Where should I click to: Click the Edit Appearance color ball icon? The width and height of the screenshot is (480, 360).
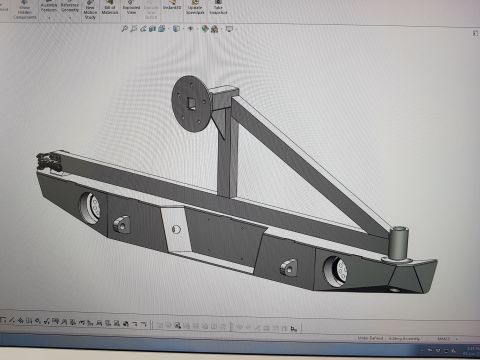click(205, 29)
